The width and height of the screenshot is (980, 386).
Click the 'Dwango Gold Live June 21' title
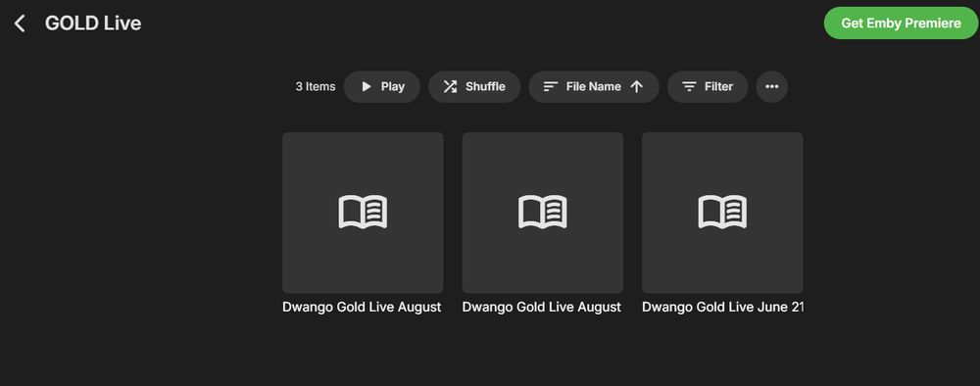[x=722, y=308]
